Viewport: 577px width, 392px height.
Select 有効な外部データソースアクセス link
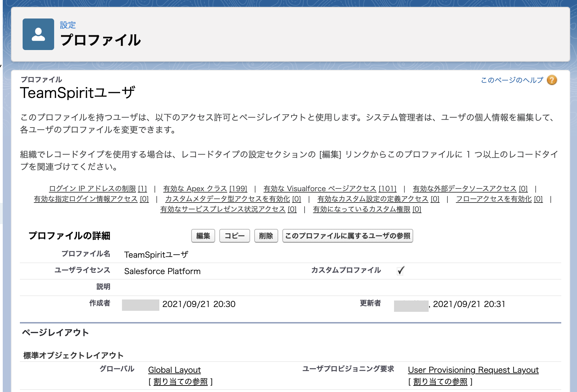pos(470,188)
